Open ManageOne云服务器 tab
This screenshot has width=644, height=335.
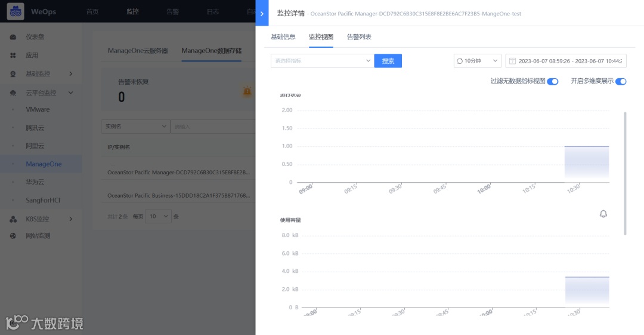click(x=138, y=51)
